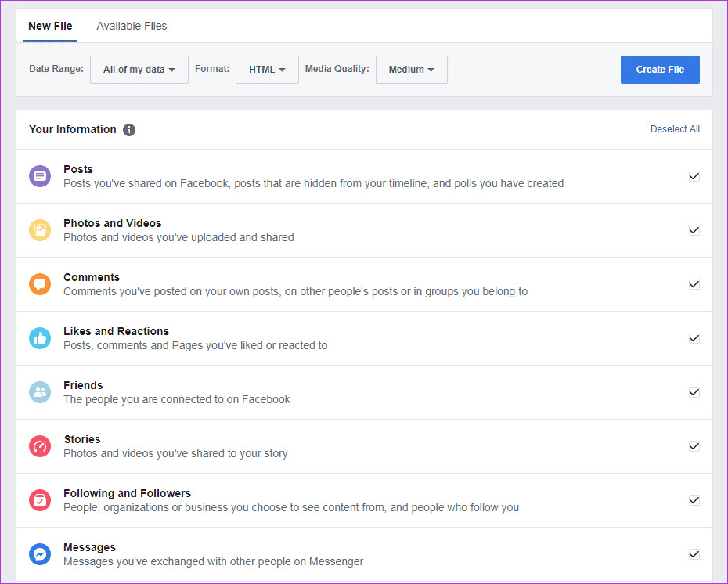Image resolution: width=728 pixels, height=584 pixels.
Task: Click the 'Messages' heading text
Action: [89, 547]
